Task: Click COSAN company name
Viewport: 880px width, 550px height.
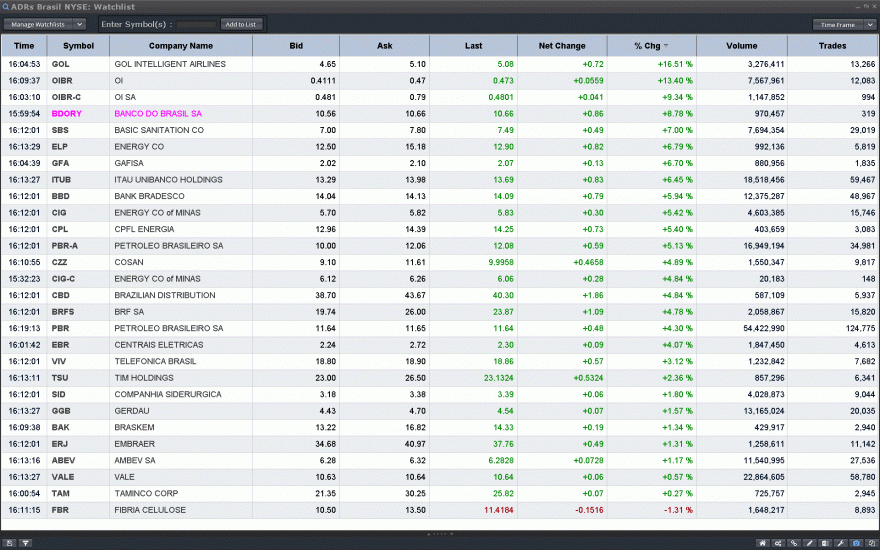Action: click(129, 262)
